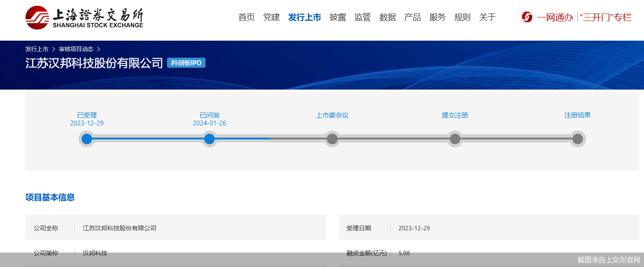
Task: Open the 监管 navigation menu
Action: [x=363, y=17]
